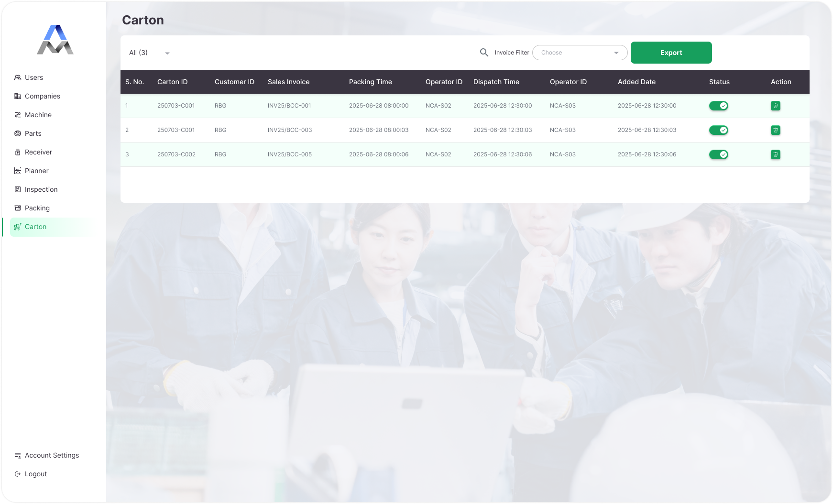
Task: Navigate to the Machine page
Action: (38, 115)
